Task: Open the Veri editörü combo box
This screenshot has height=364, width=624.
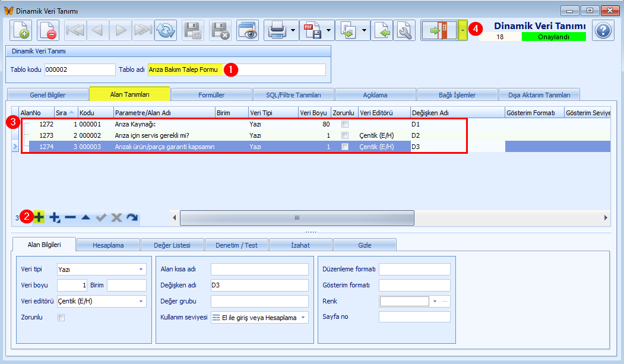Action: (102, 301)
